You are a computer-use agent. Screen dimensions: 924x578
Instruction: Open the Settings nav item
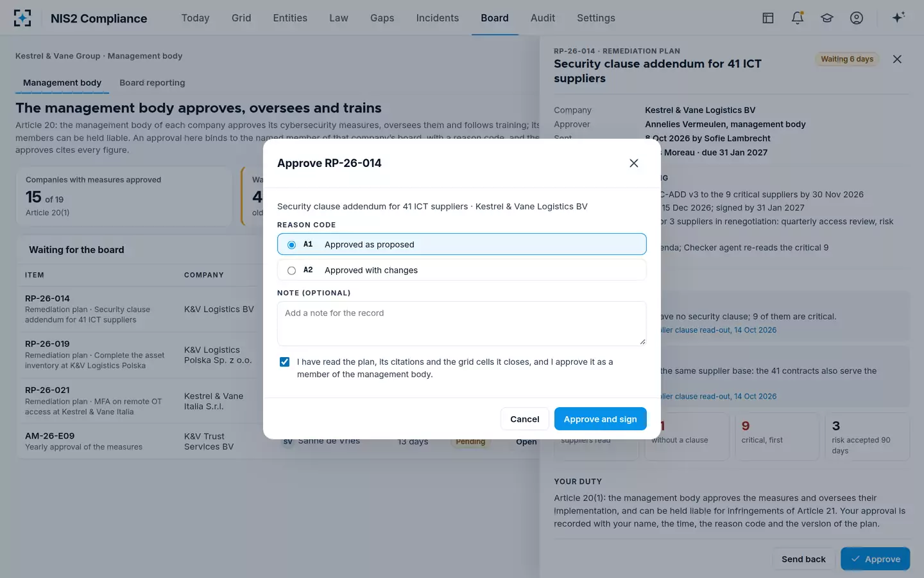(x=596, y=18)
